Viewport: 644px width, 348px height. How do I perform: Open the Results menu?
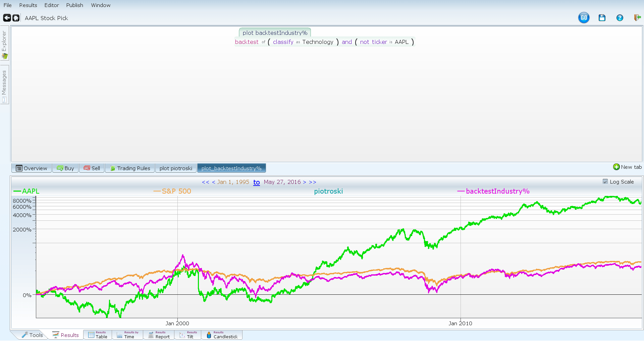tap(28, 5)
